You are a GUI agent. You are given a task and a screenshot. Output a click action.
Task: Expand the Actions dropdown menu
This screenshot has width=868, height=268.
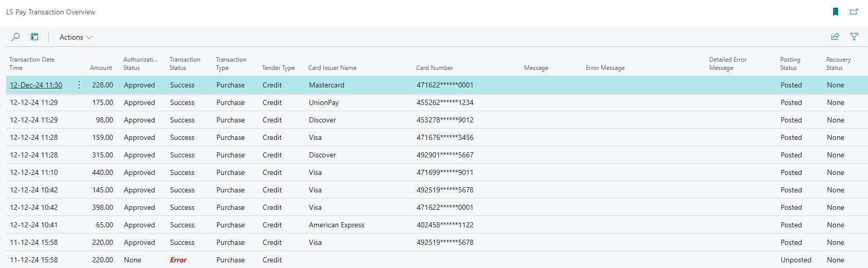tap(76, 37)
